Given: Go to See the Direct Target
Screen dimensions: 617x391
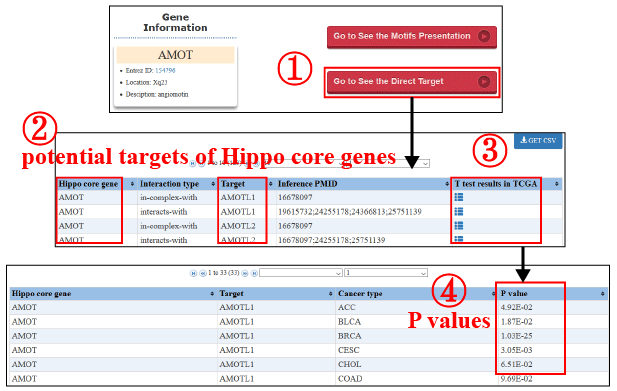Looking at the screenshot, I should coord(412,82).
